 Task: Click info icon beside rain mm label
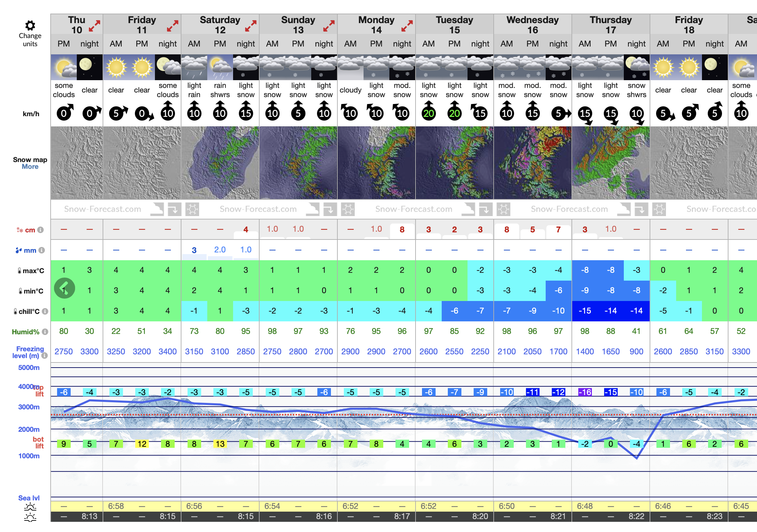[41, 250]
